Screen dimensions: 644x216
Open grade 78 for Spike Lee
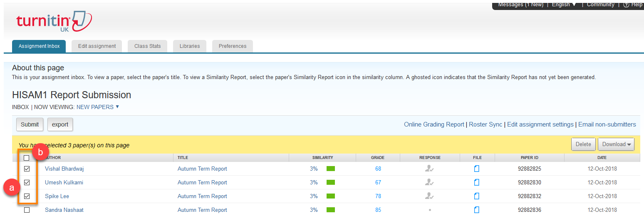(378, 196)
